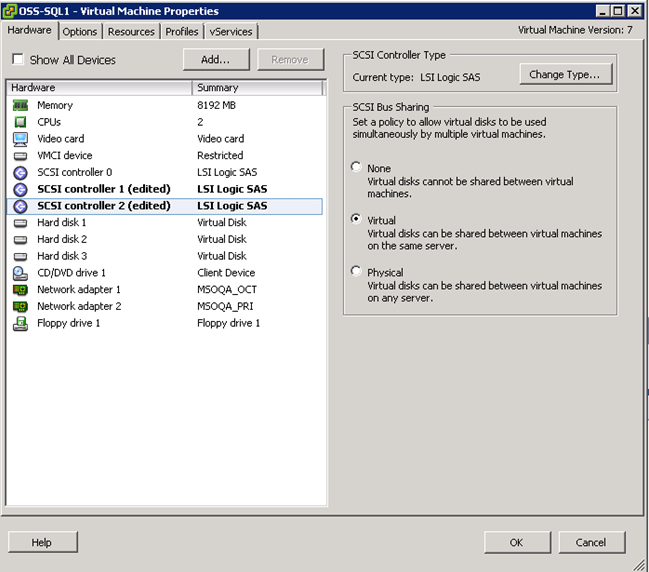The height and width of the screenshot is (572, 649).
Task: Click the window resize grip corner
Action: (639, 565)
